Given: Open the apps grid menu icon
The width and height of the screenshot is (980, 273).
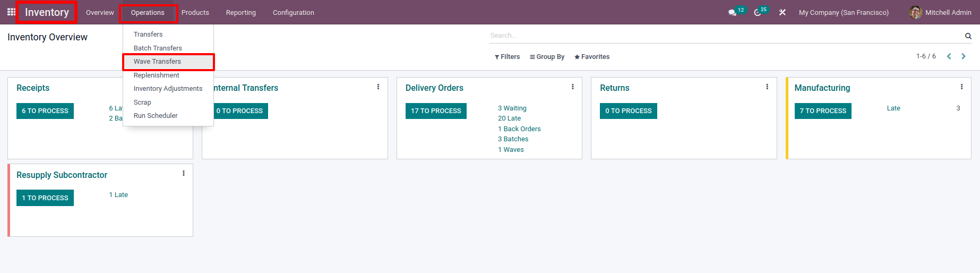Looking at the screenshot, I should pyautogui.click(x=11, y=12).
